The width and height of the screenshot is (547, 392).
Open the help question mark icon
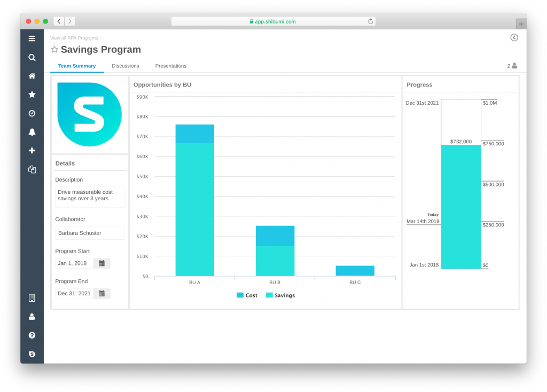(32, 335)
